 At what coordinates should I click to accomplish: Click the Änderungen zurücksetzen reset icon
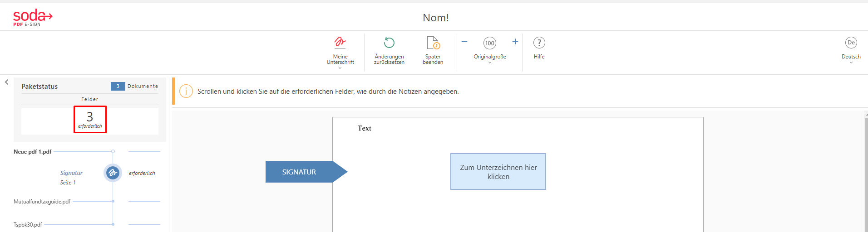pyautogui.click(x=389, y=43)
